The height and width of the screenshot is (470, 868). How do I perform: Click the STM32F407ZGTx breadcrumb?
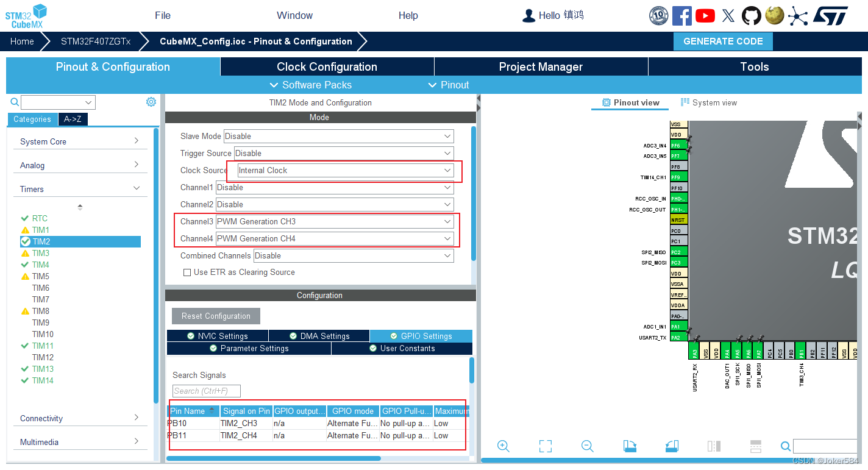pos(96,41)
